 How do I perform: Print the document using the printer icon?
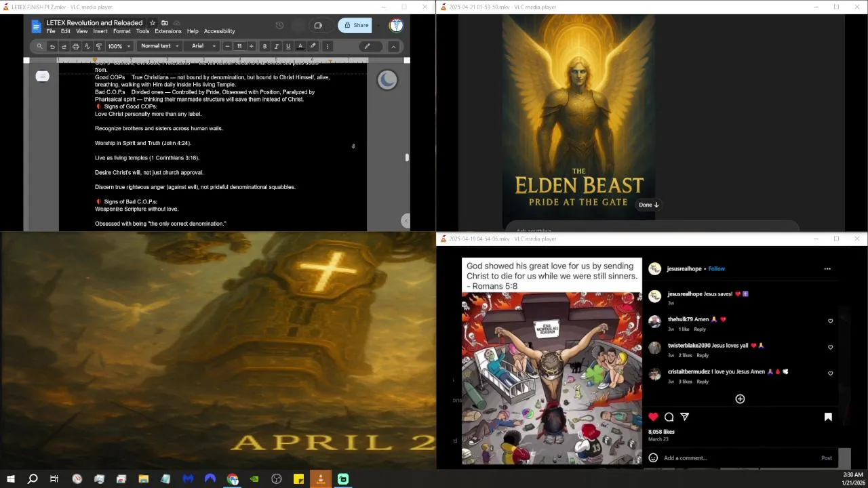pos(75,46)
